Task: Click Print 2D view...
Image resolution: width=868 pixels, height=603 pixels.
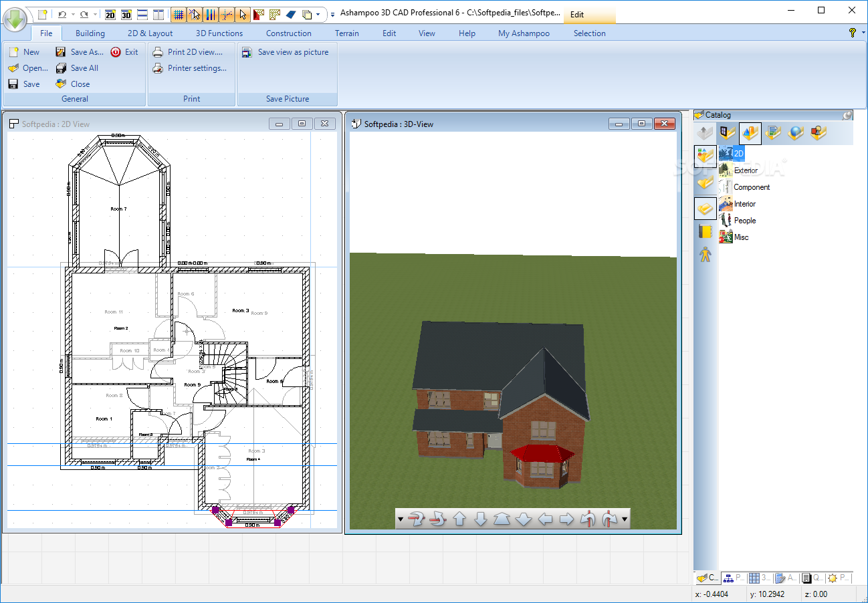Action: pos(187,52)
